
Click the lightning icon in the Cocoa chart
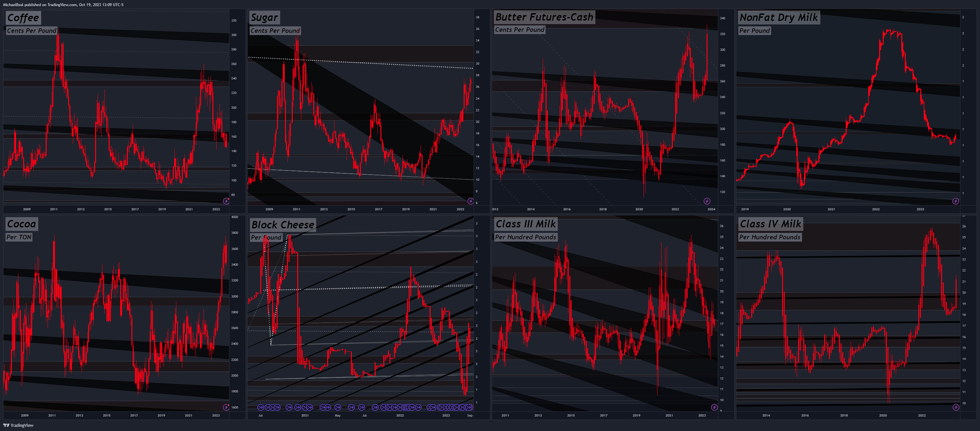pos(226,408)
